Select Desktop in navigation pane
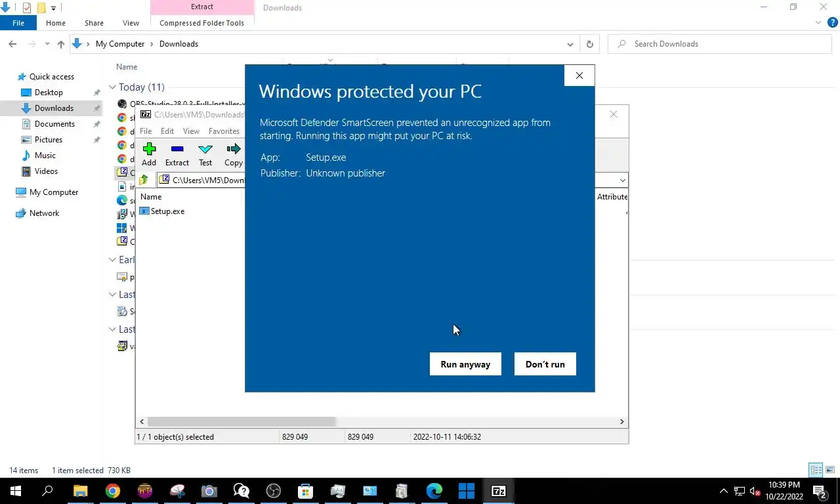Screen dimensions: 840x504 (49, 93)
